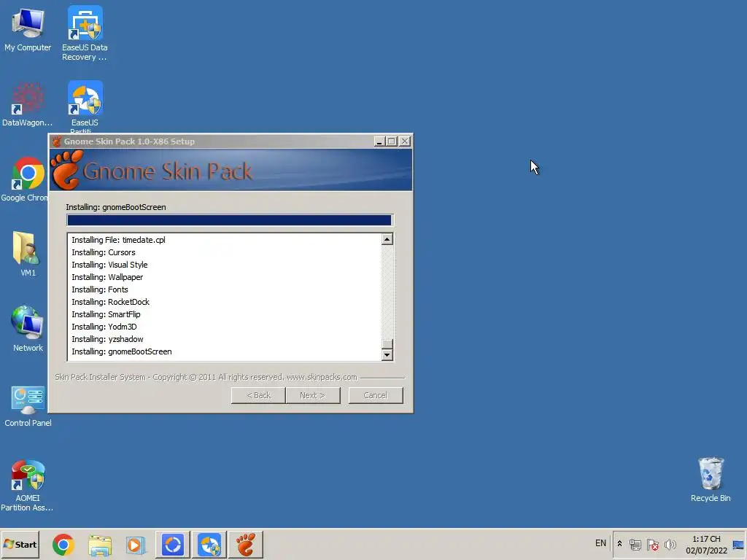Viewport: 747px width, 560px height.
Task: Click the network tray icon
Action: (x=635, y=544)
